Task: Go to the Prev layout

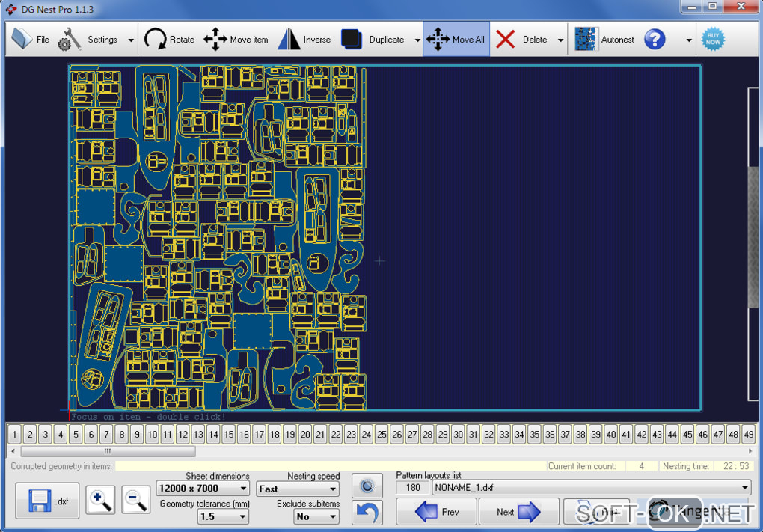Action: (x=437, y=512)
